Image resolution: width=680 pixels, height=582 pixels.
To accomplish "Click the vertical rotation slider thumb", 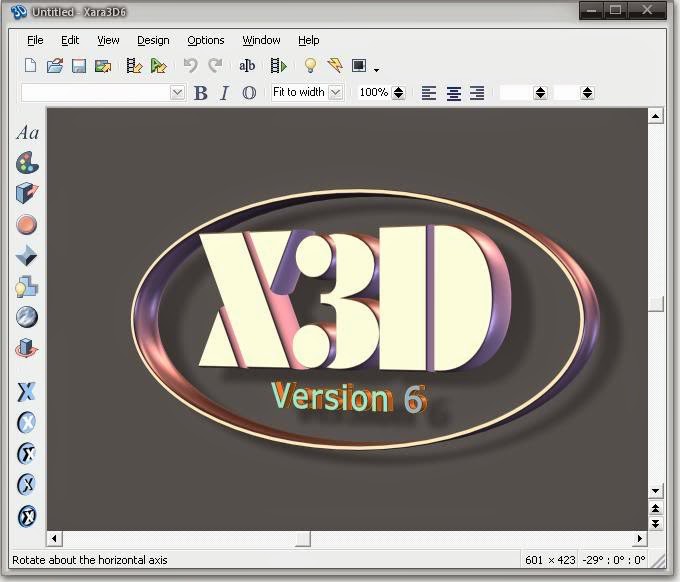I will pos(656,304).
